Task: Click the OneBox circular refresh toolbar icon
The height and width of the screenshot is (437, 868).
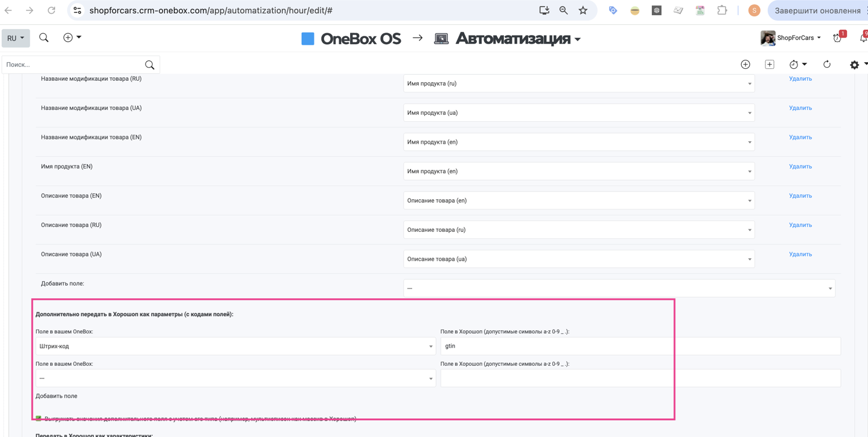Action: pos(827,65)
